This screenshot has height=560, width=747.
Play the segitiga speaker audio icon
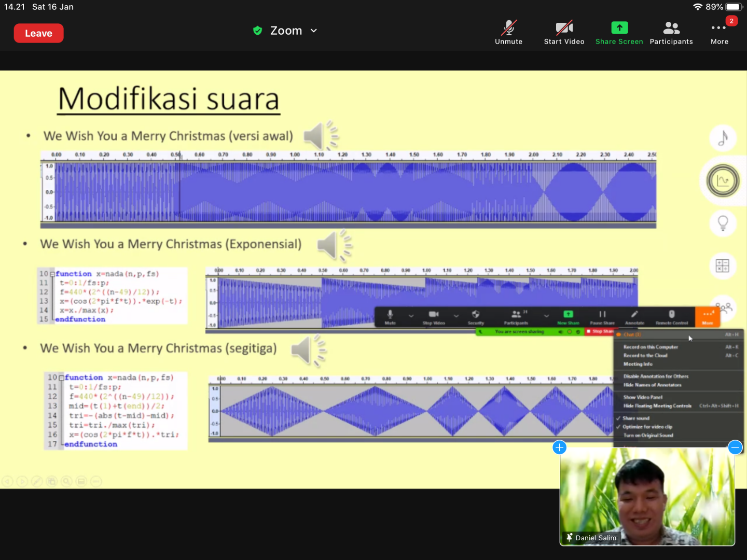[x=308, y=350]
